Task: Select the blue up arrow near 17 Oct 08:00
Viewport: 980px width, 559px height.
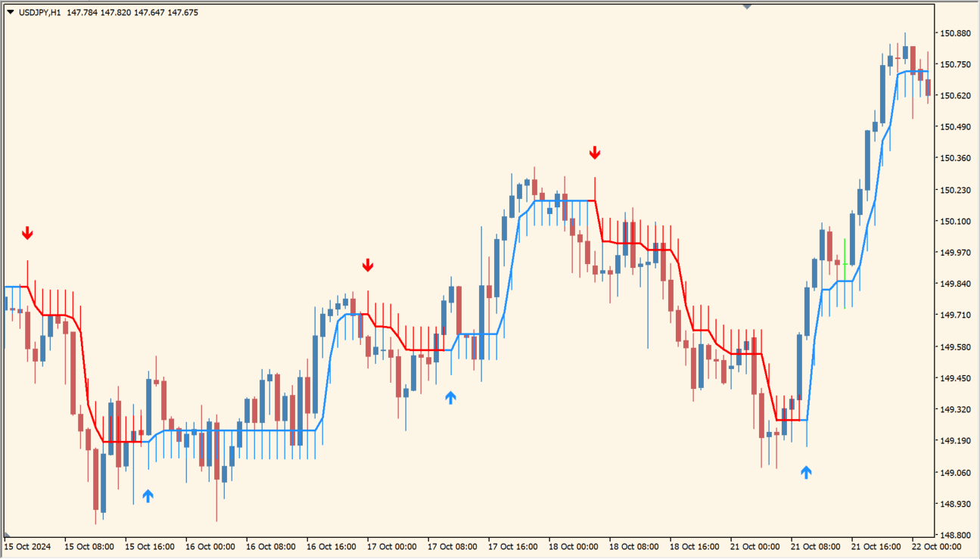Action: tap(451, 397)
